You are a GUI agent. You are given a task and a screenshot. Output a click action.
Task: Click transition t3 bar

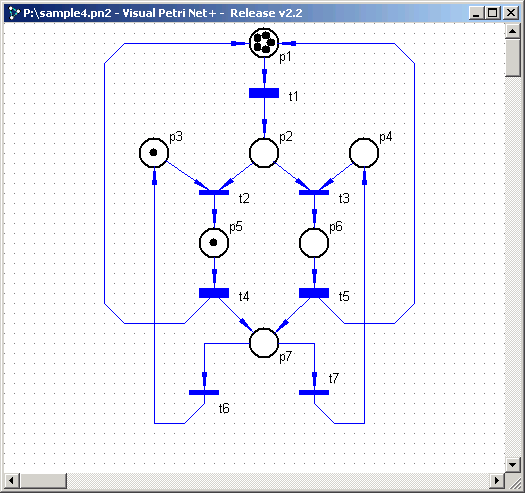click(x=314, y=193)
